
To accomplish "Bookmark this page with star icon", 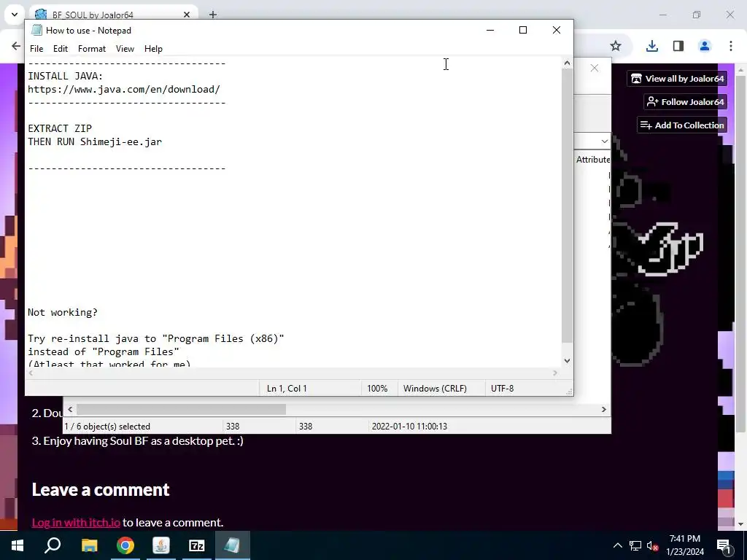I will [616, 46].
